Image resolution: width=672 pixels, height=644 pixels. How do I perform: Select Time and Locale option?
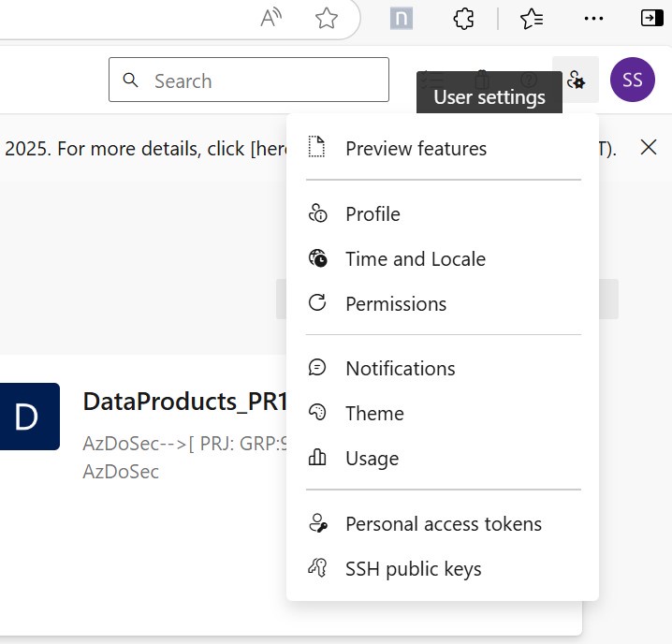443,259
